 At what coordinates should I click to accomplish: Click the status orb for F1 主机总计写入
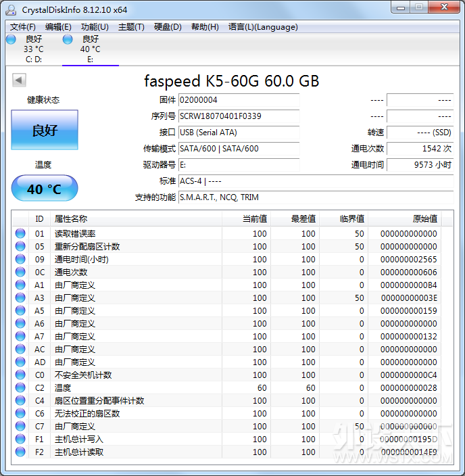pos(20,439)
